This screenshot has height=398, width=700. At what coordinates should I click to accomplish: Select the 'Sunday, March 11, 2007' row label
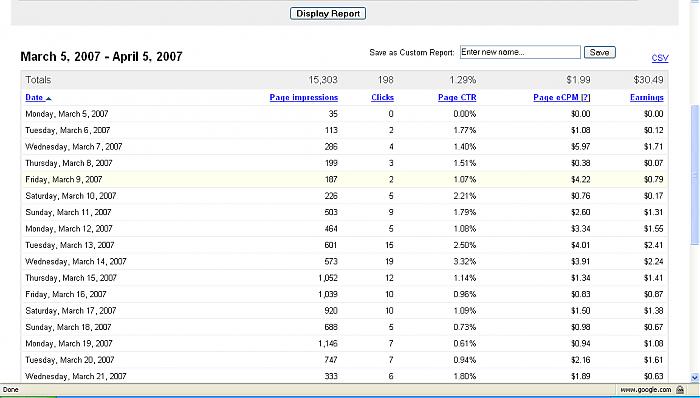pos(68,212)
